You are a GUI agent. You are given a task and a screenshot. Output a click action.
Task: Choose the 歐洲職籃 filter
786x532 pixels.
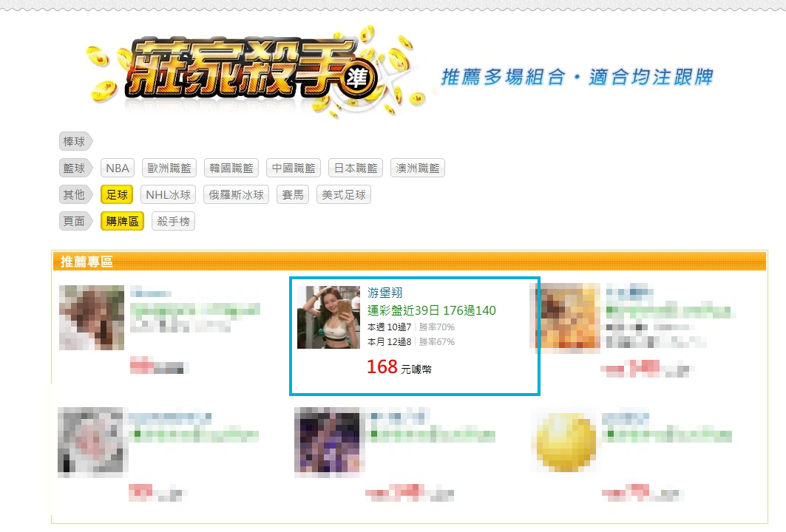pos(169,168)
